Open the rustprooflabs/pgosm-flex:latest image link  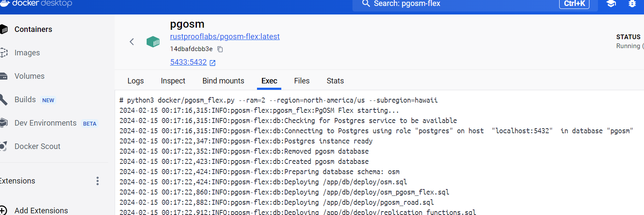[225, 37]
